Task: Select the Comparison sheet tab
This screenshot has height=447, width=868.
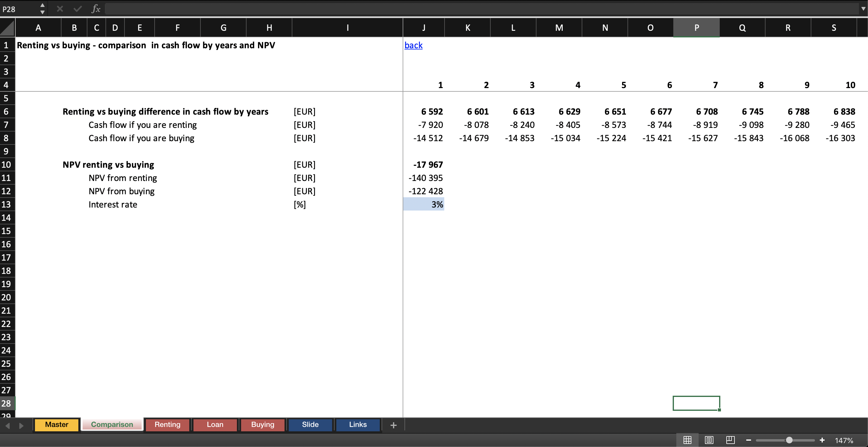Action: pyautogui.click(x=112, y=424)
